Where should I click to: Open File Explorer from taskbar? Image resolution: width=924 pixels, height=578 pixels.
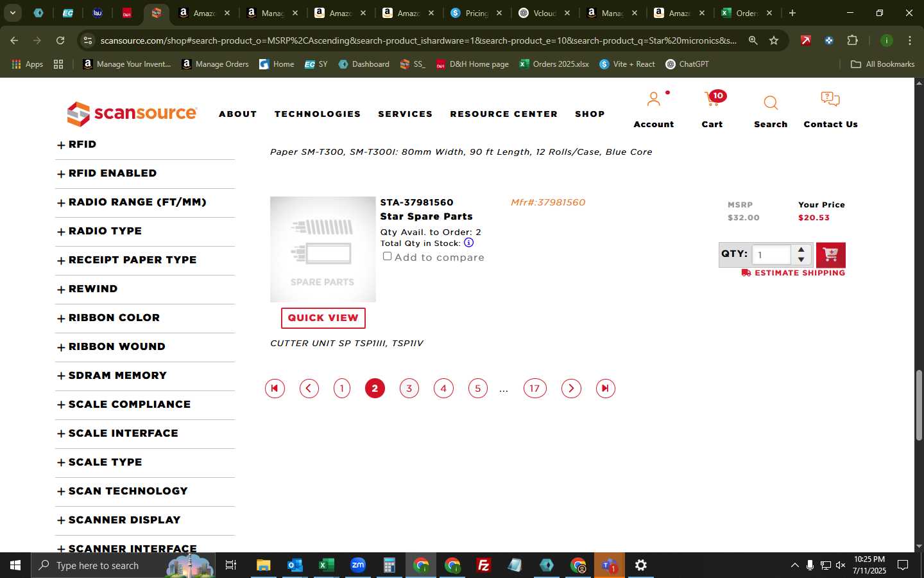(263, 565)
